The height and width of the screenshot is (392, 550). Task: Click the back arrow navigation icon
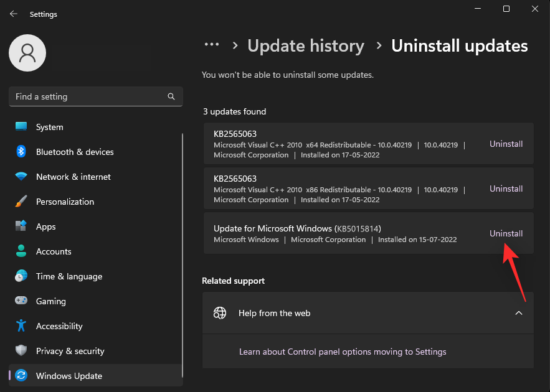(13, 14)
